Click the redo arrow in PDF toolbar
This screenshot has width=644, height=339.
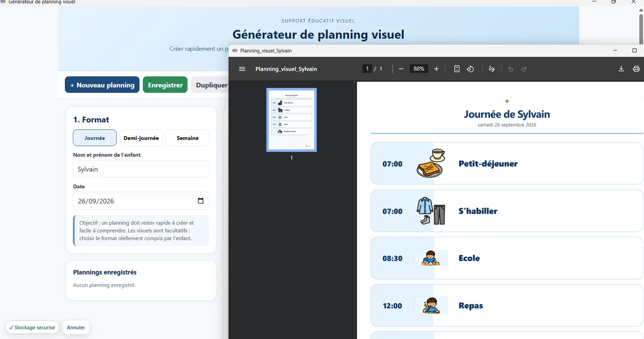click(524, 69)
